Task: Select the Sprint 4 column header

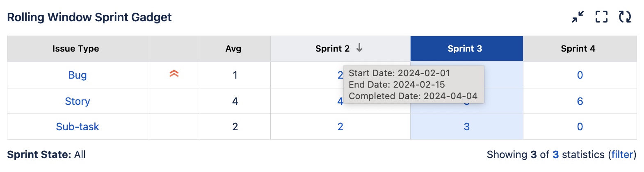Action: [x=578, y=49]
